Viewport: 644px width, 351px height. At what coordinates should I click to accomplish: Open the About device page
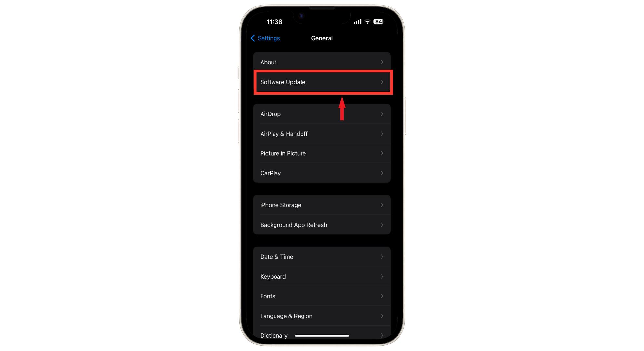(x=321, y=62)
